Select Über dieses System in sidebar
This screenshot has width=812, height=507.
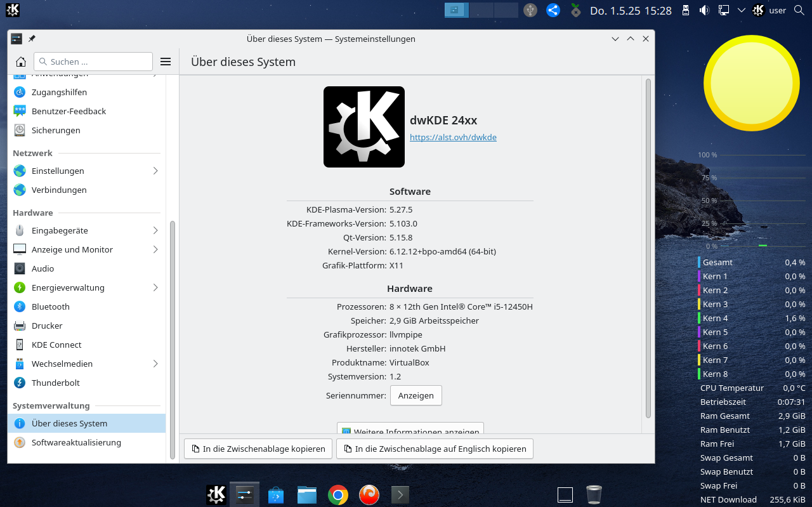click(86, 423)
